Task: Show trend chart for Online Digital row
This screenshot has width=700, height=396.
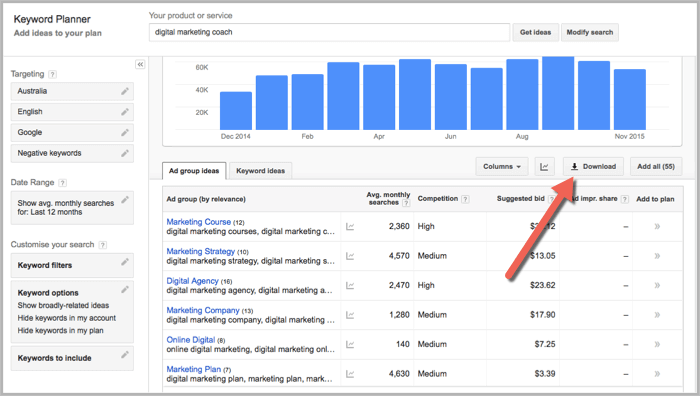Action: pos(350,345)
